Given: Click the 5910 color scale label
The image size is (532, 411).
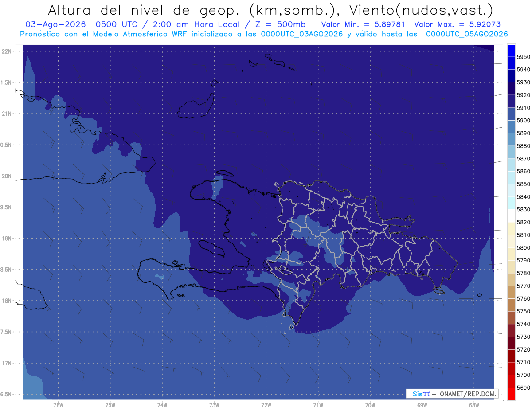Looking at the screenshot, I should (523, 108).
